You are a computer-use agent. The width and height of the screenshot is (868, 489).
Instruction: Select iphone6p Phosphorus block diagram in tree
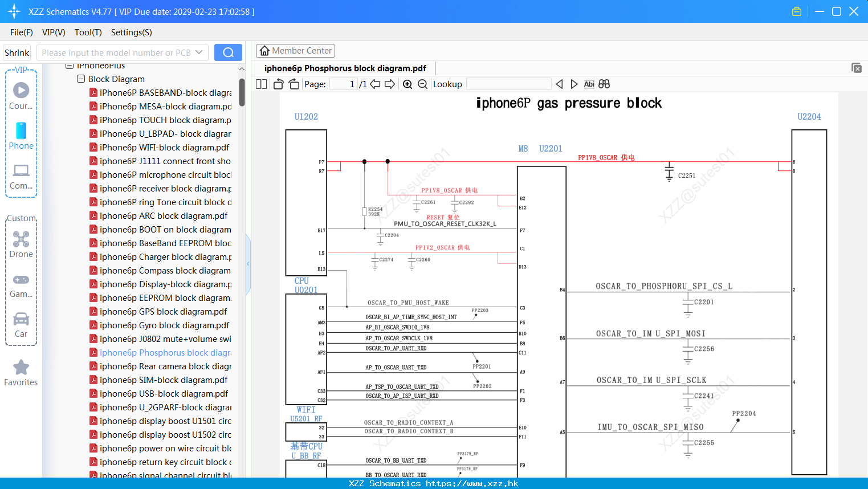tap(161, 353)
